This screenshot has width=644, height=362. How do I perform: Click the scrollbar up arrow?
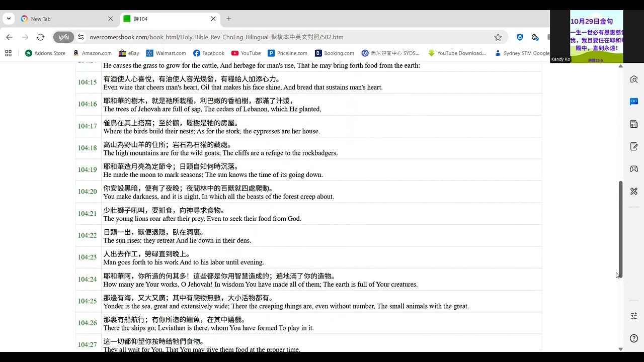620,66
